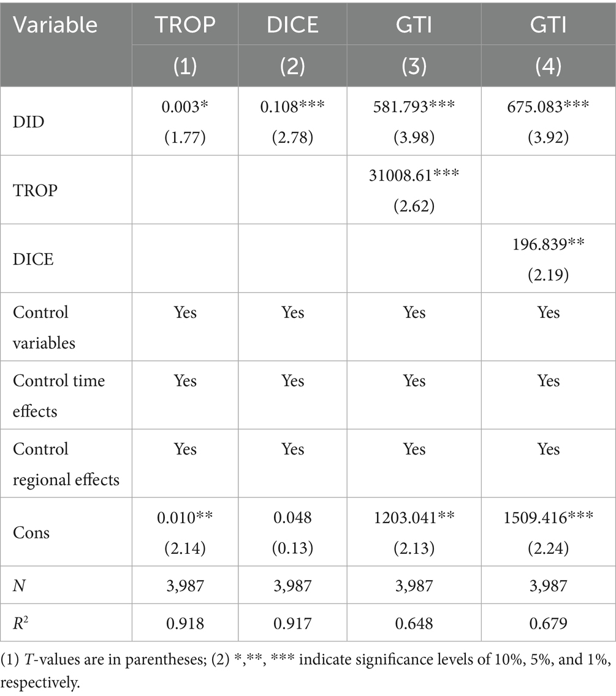Click the "Control variables" row label
This screenshot has width=616, height=696.
point(44,327)
